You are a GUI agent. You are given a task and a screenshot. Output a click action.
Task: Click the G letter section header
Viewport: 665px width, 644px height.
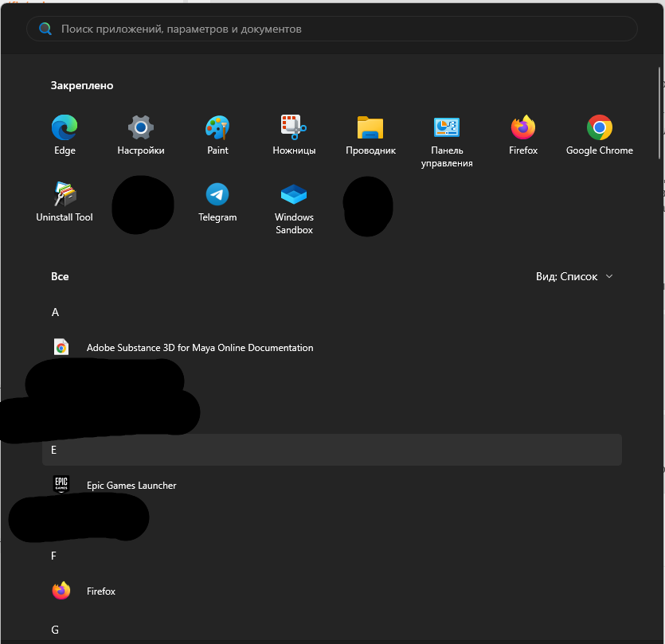point(55,630)
